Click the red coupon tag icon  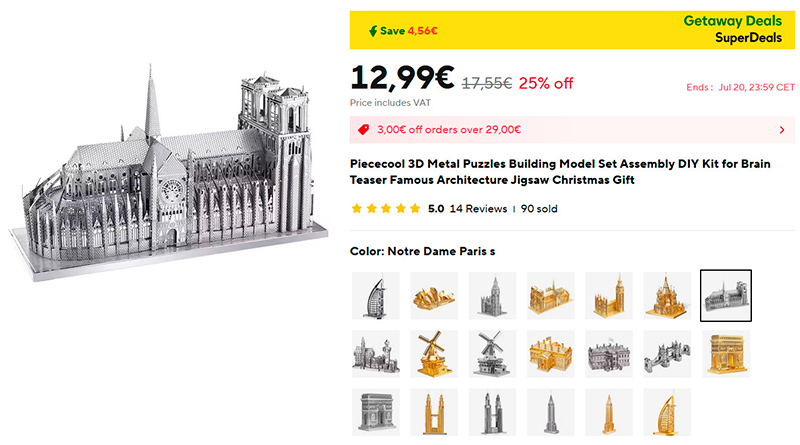coord(364,130)
